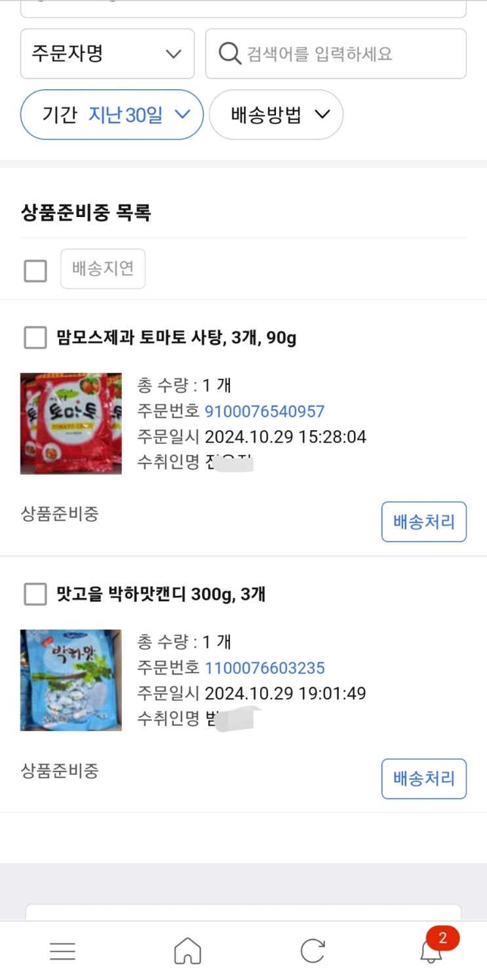Check the 맘모스제과 토마토 사탕 order
Screen dimensions: 487x980
click(35, 338)
